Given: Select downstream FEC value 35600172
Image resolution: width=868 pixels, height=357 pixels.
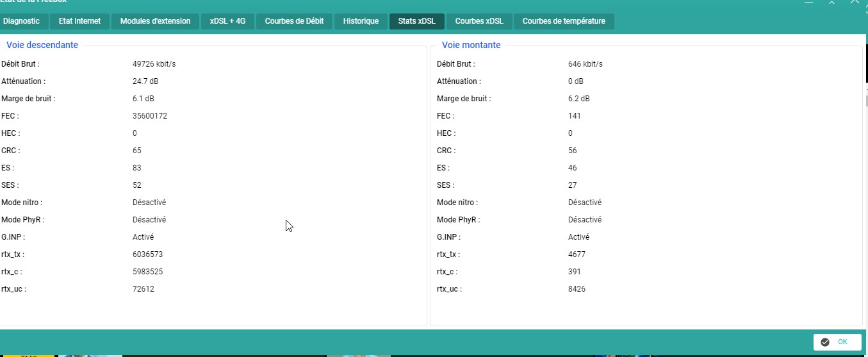Looking at the screenshot, I should click(x=150, y=116).
